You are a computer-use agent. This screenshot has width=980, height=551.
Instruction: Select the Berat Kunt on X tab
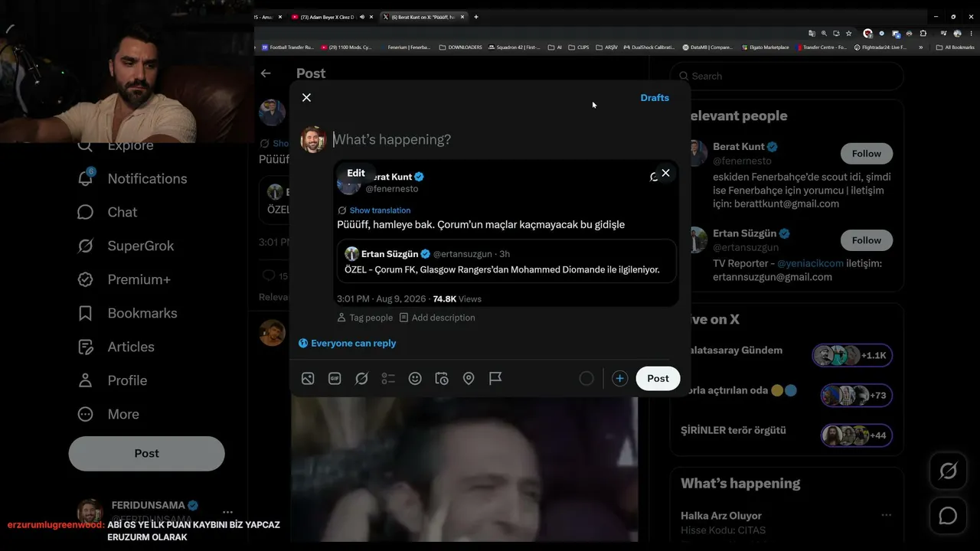423,17
